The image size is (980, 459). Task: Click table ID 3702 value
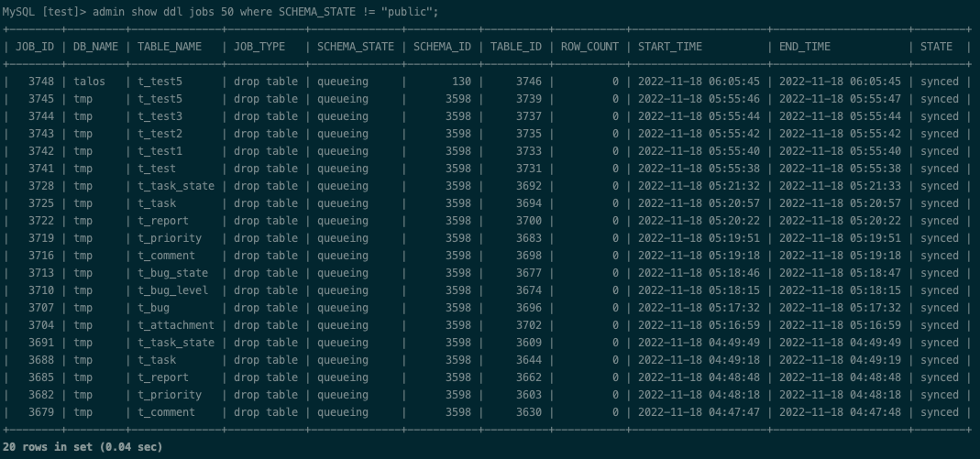529,325
